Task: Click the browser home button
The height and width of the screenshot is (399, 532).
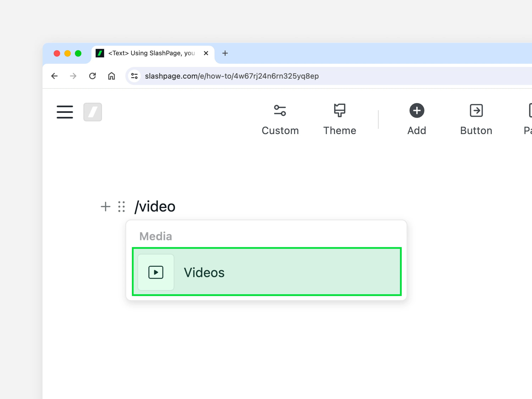Action: point(111,76)
